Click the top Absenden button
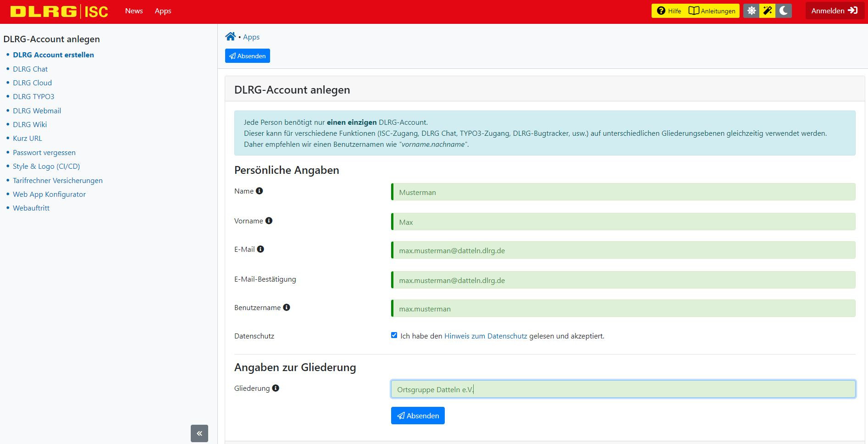Screen dimensions: 868x444 (248, 56)
